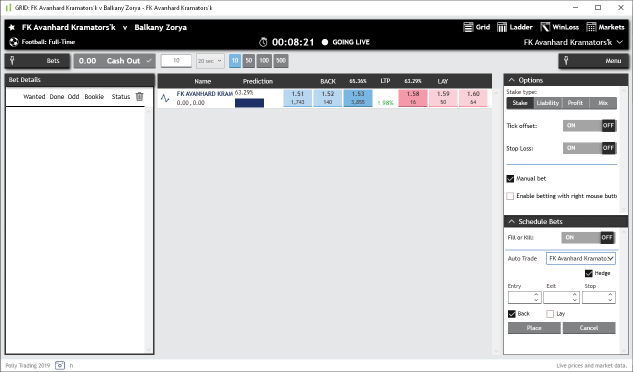The image size is (633, 372).
Task: Click the FK AVANHARD KRAM runner name
Action: (204, 94)
